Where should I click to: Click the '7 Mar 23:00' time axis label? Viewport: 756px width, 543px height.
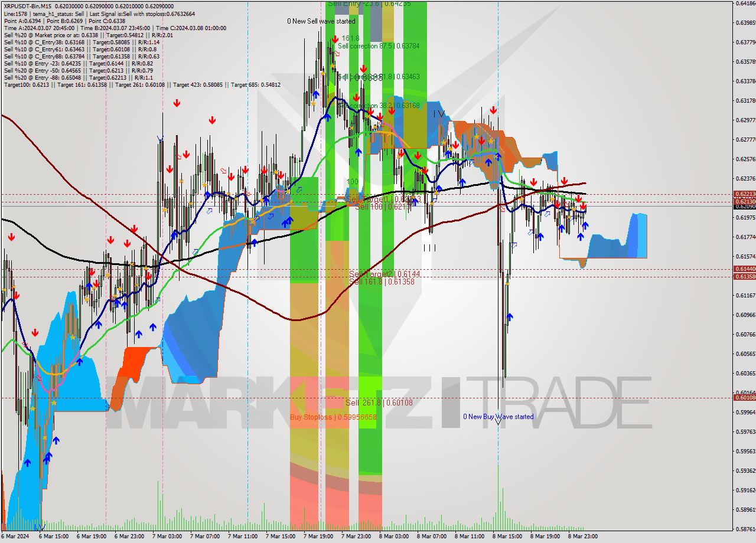(x=357, y=537)
